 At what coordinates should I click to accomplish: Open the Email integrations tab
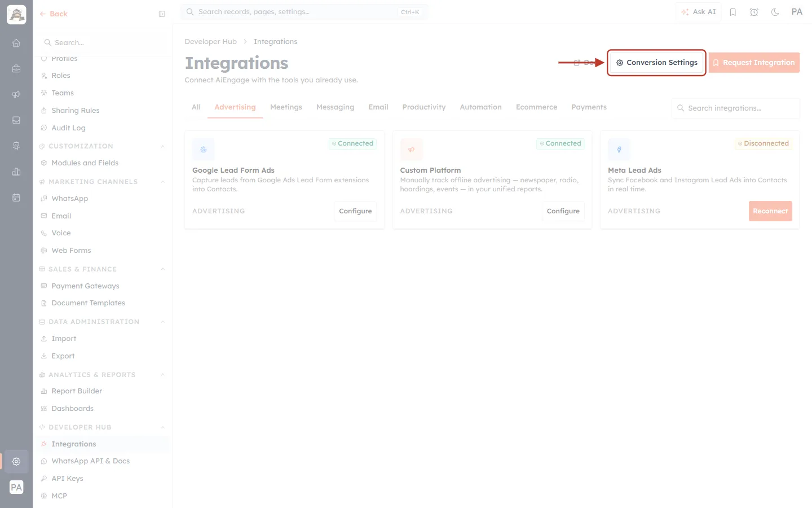pos(378,107)
